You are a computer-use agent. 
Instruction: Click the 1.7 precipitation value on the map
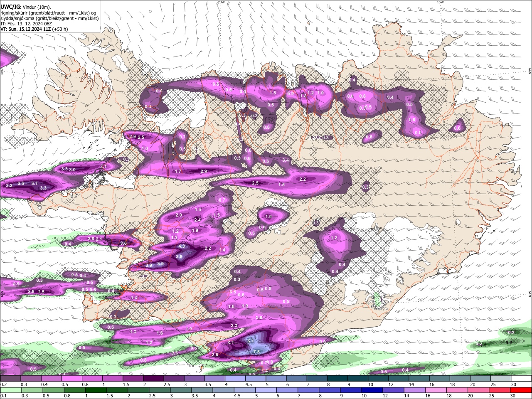coord(178,171)
